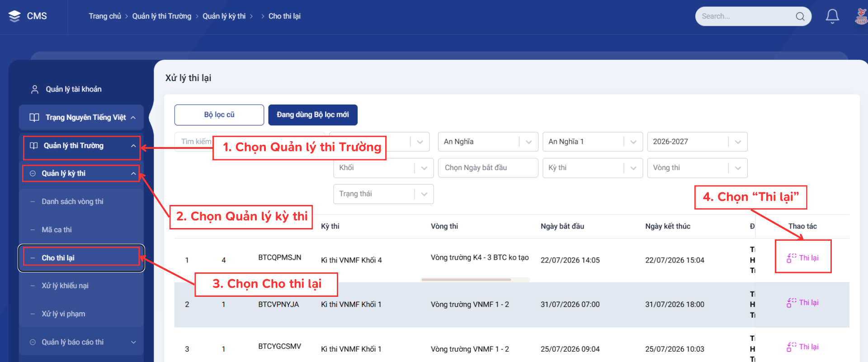This screenshot has height=362, width=868.
Task: Click the Quản lý kỳ thi circle icon
Action: (x=33, y=173)
